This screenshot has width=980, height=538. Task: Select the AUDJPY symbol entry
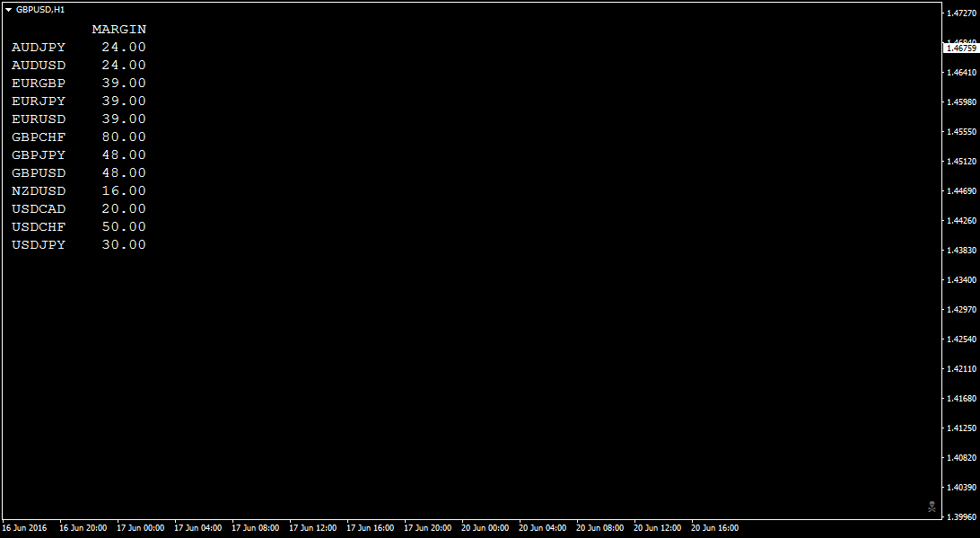point(38,47)
